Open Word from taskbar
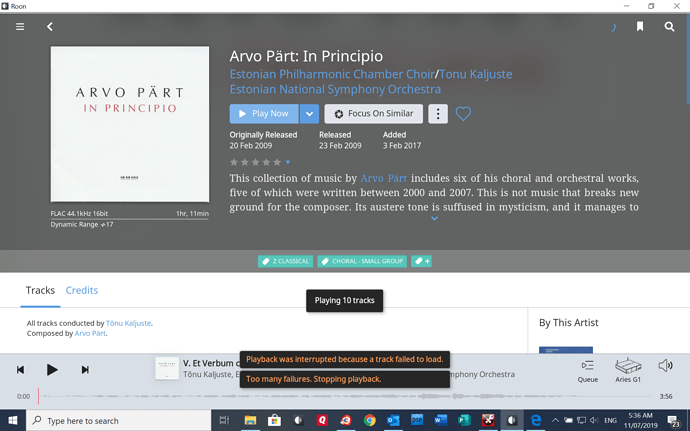The height and width of the screenshot is (431, 690). 440,420
